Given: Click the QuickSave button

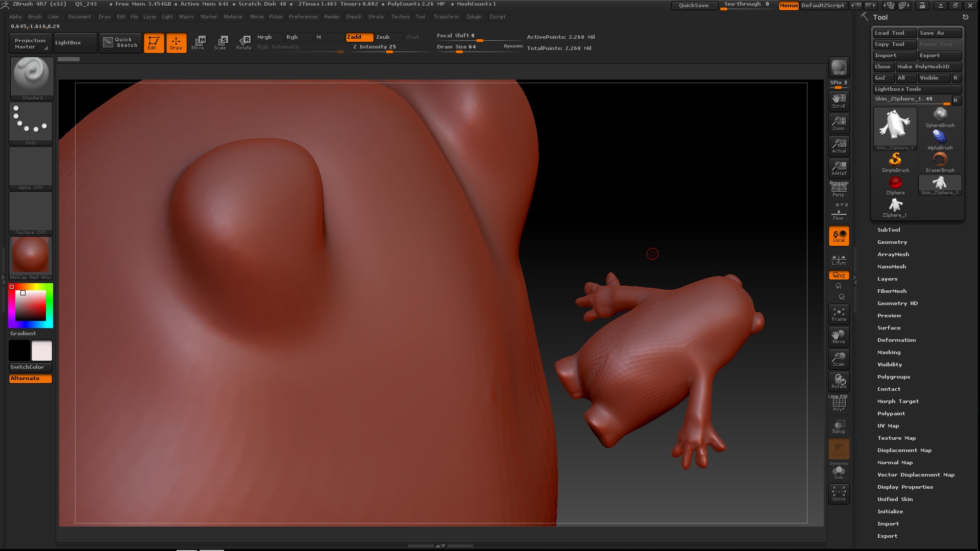Looking at the screenshot, I should point(693,5).
